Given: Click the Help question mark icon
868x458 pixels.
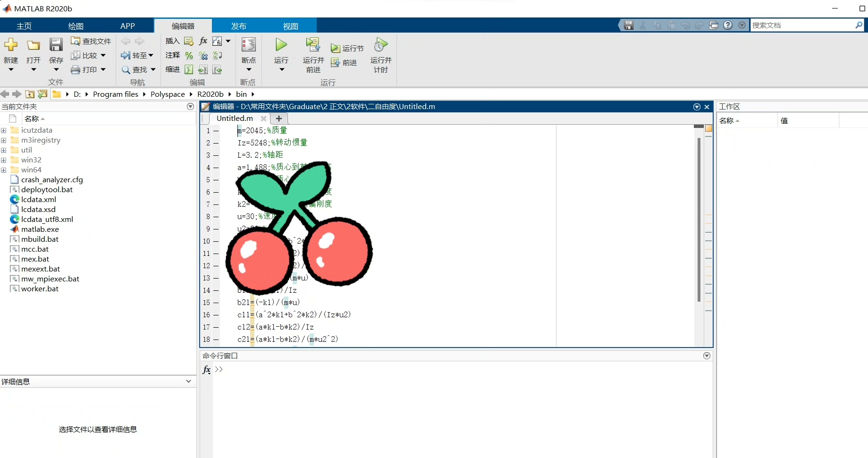Looking at the screenshot, I should click(728, 25).
